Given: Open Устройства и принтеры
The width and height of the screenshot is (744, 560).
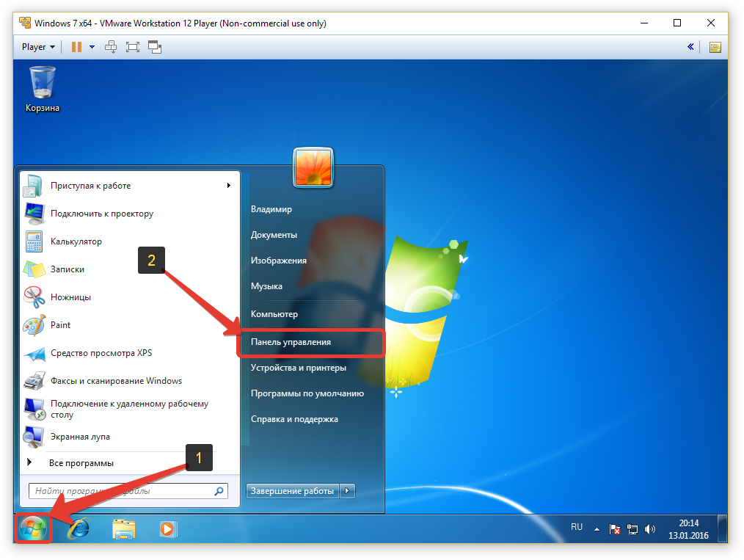Looking at the screenshot, I should pos(299,368).
